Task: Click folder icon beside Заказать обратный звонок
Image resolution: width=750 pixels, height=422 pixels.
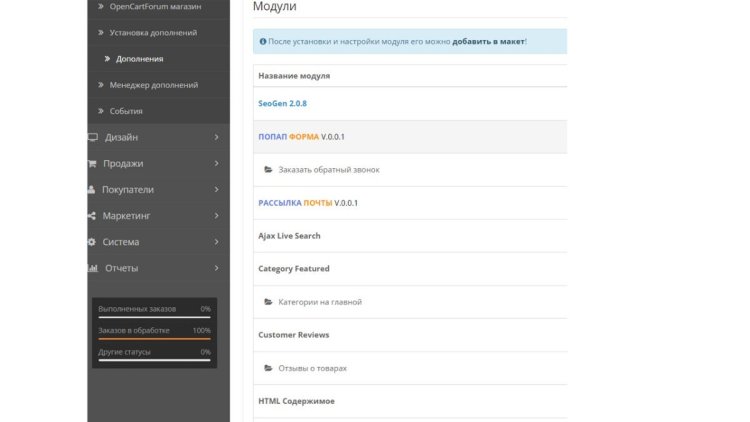Action: point(268,170)
